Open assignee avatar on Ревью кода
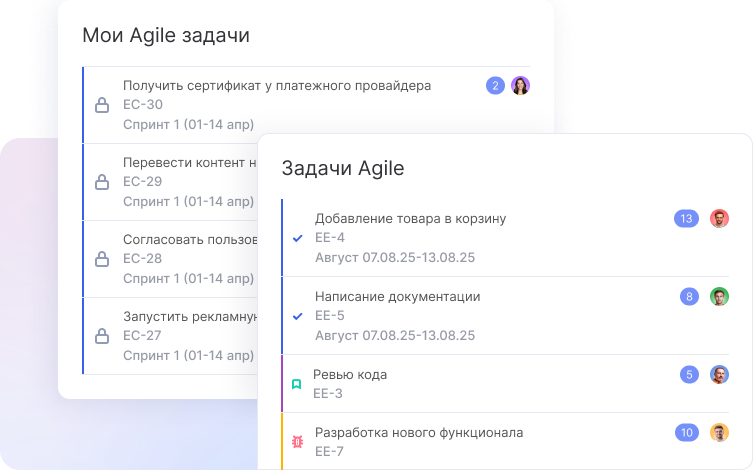This screenshot has height=470, width=753. click(719, 374)
